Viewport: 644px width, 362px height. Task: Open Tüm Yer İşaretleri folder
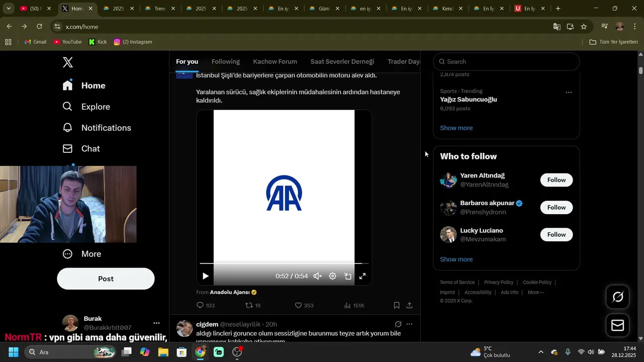[x=613, y=42]
